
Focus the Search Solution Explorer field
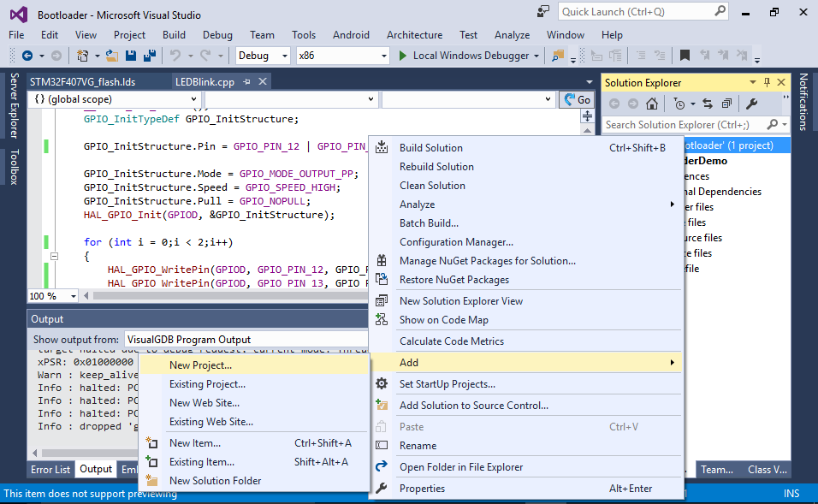coord(685,125)
